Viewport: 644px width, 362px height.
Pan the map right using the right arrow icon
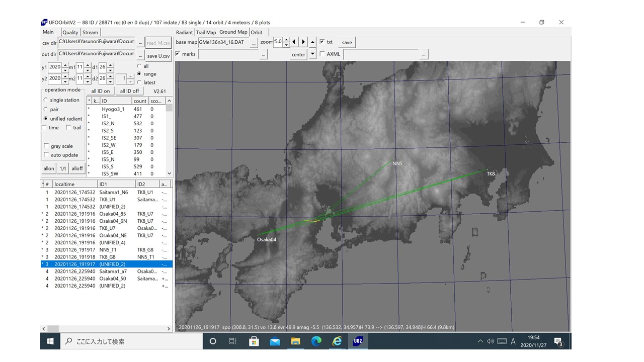pyautogui.click(x=303, y=42)
